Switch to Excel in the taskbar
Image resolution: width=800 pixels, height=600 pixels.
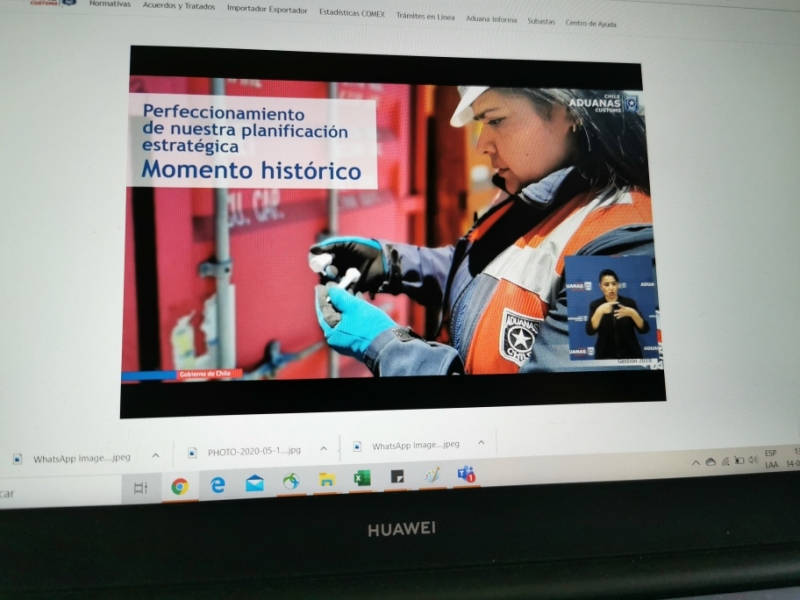click(362, 478)
